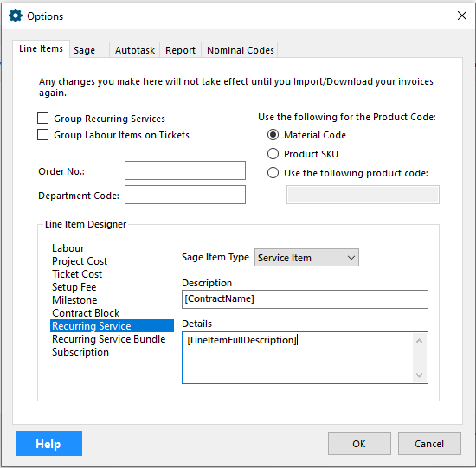Select Labour in the Line Item Designer list
The height and width of the screenshot is (468, 476).
point(68,248)
